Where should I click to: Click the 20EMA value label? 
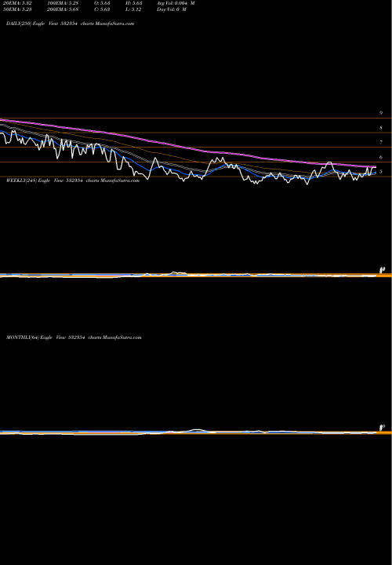tap(16, 3)
